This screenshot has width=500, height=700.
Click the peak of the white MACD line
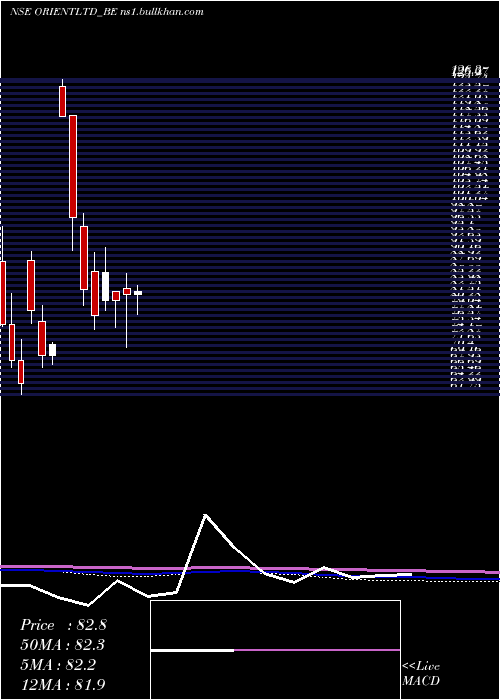(x=206, y=515)
